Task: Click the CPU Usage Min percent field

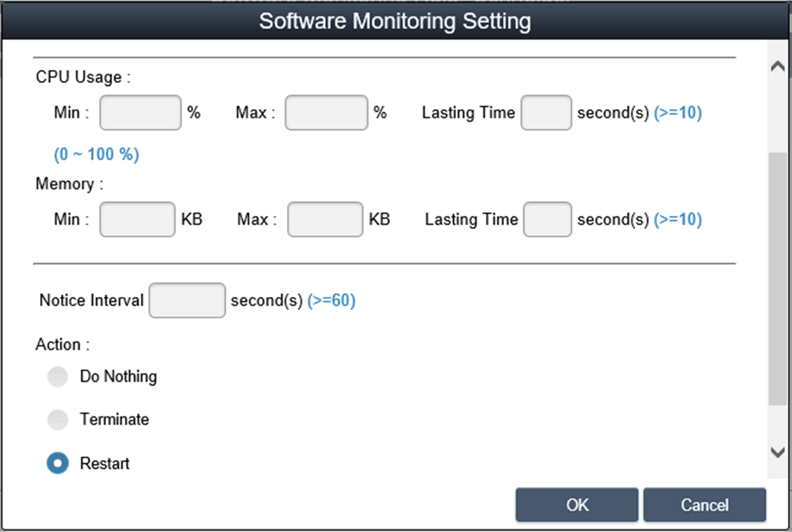Action: point(140,113)
